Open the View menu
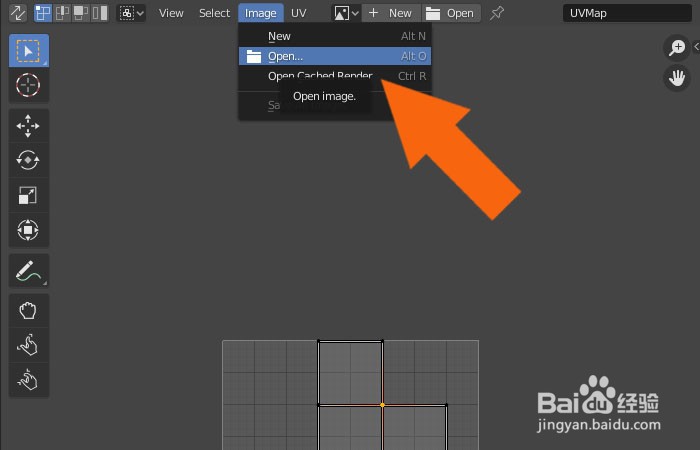This screenshot has width=700, height=450. tap(171, 13)
